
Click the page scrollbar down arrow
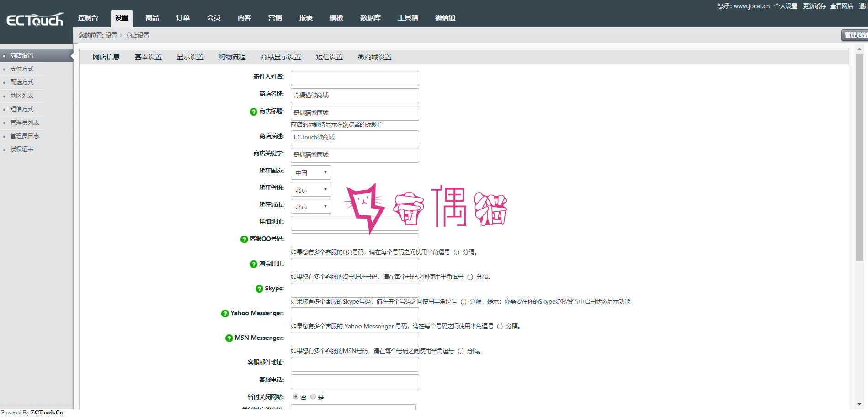859,404
